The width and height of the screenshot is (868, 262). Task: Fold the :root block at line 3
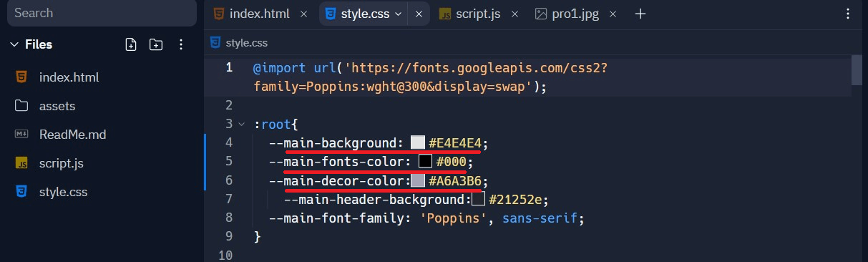click(242, 124)
